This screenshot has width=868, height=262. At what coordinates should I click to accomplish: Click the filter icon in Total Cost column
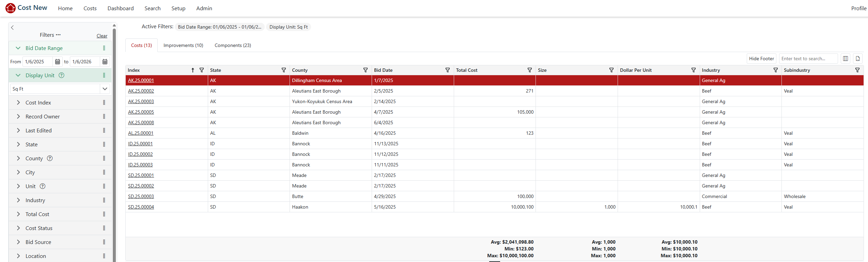pyautogui.click(x=529, y=70)
